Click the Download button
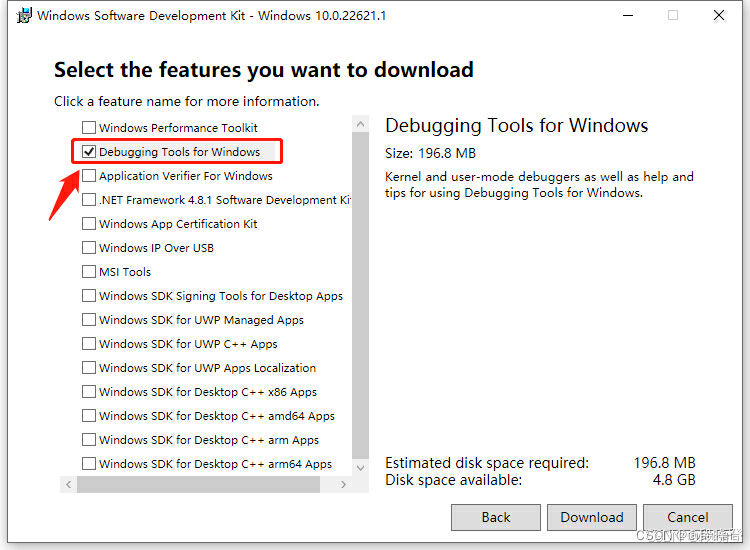Viewport: 750px width, 550px height. (x=592, y=517)
